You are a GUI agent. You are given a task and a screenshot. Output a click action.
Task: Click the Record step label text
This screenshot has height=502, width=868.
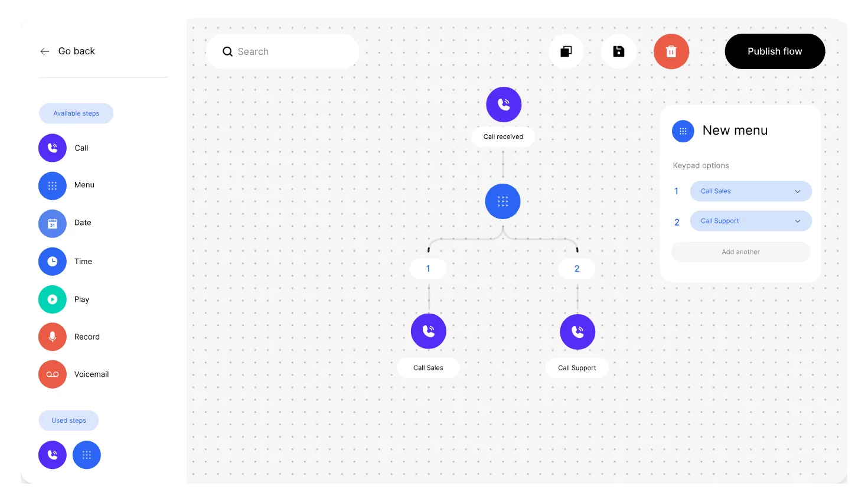click(87, 337)
